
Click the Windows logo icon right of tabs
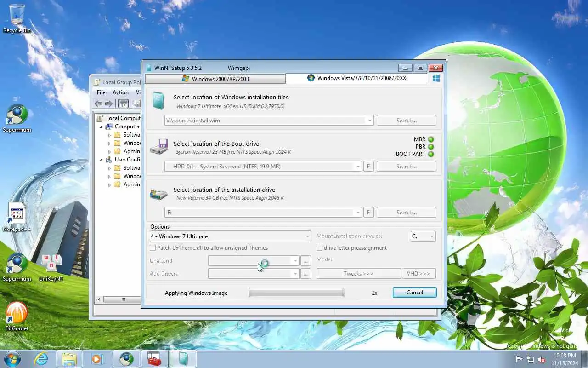pos(436,79)
